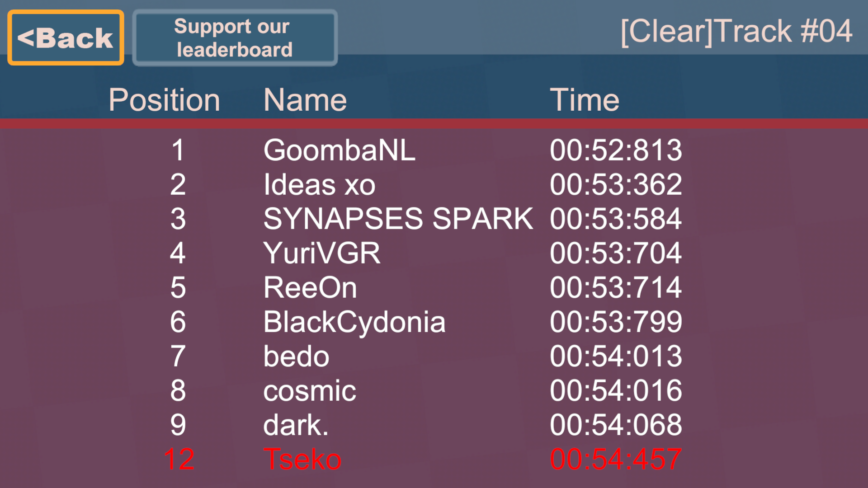Click the Position column header
This screenshot has width=868, height=488.
click(x=164, y=100)
